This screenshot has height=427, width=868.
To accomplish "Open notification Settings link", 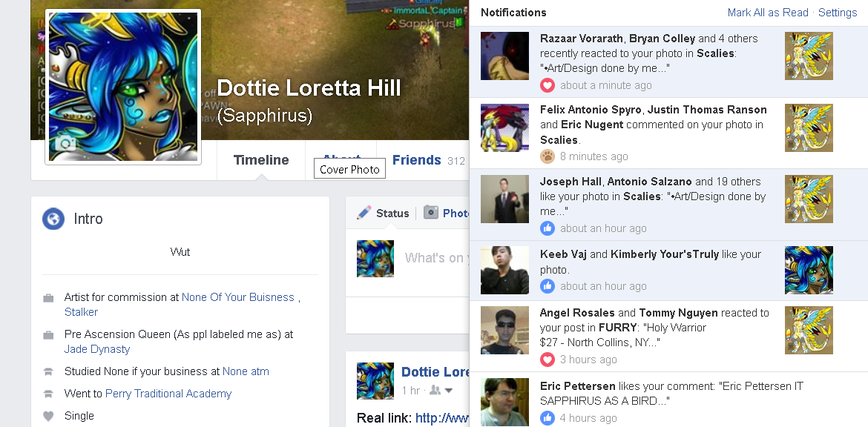I will pyautogui.click(x=838, y=12).
